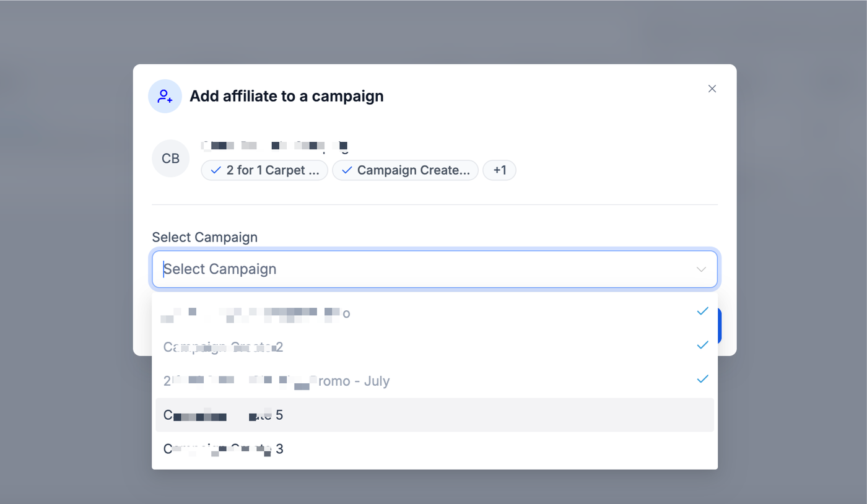Close the Add affiliate dialog
867x504 pixels.
(x=712, y=89)
